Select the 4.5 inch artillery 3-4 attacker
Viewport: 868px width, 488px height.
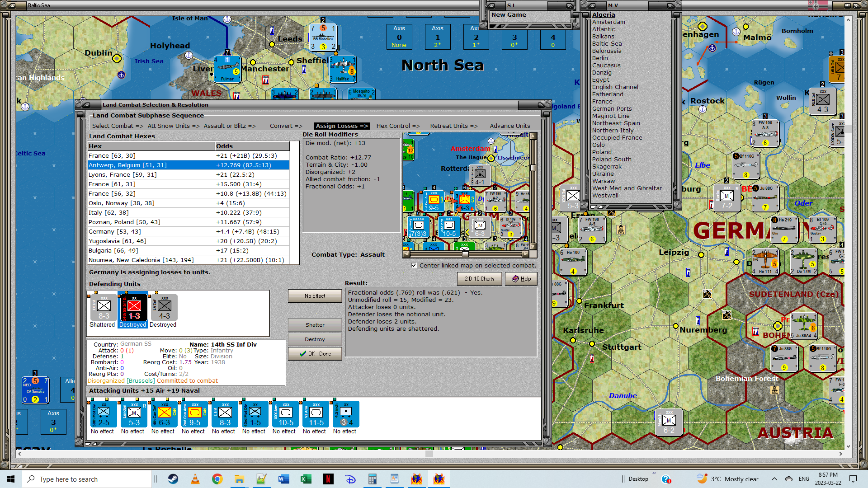(x=346, y=414)
